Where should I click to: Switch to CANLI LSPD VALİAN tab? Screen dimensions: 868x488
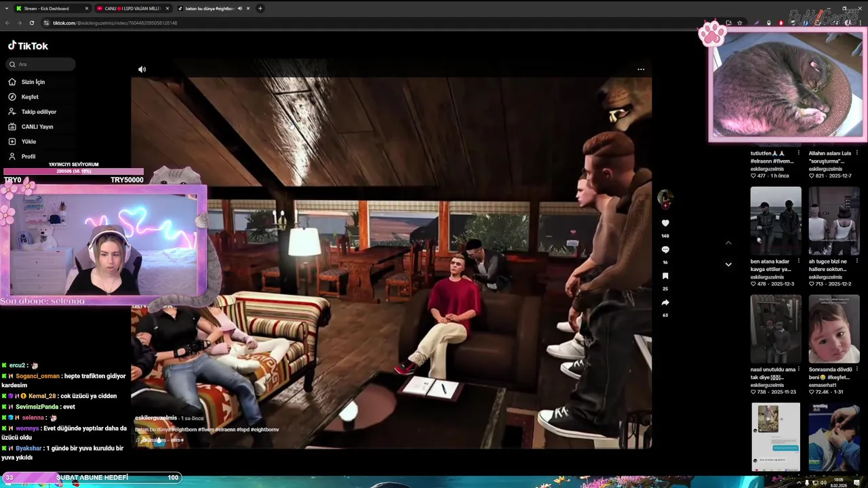pos(133,8)
